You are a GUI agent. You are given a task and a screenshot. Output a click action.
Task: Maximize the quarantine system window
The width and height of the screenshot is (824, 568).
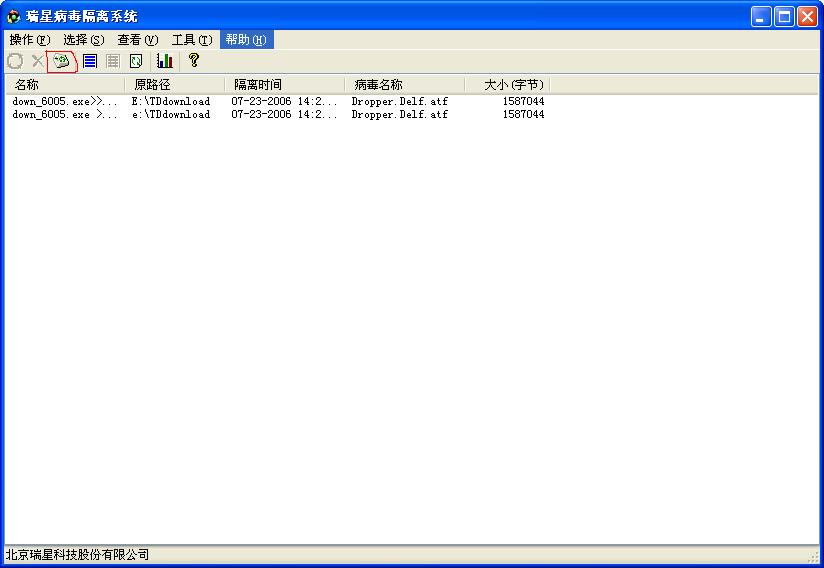784,17
